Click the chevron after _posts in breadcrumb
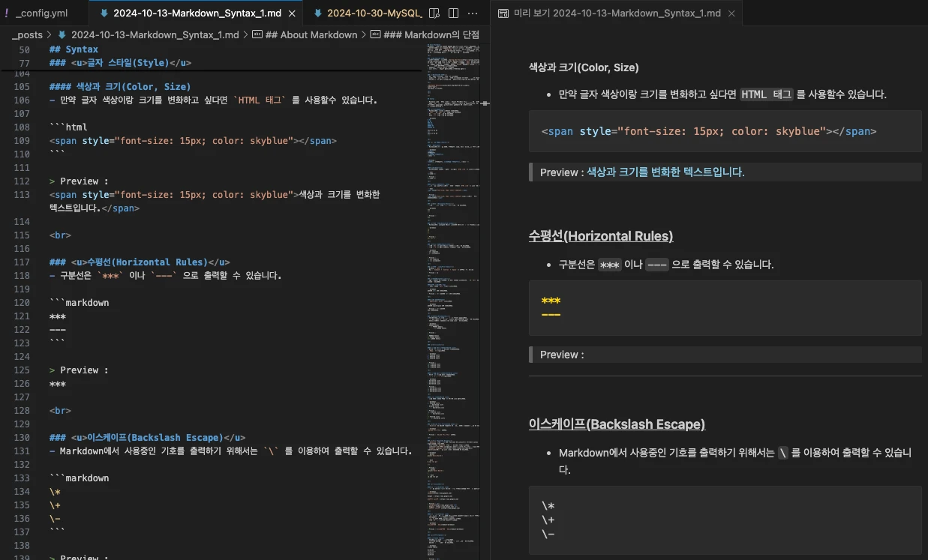928x560 pixels. tap(50, 34)
